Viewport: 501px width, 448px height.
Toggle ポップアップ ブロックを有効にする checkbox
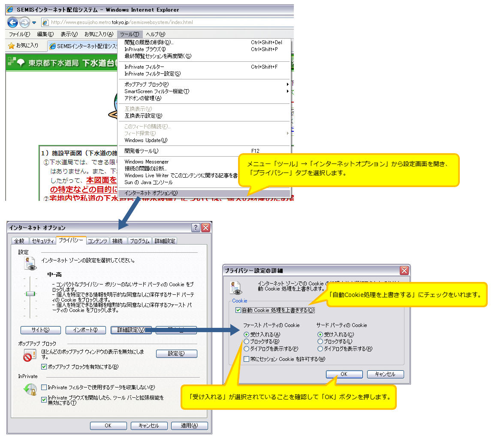[x=44, y=367]
